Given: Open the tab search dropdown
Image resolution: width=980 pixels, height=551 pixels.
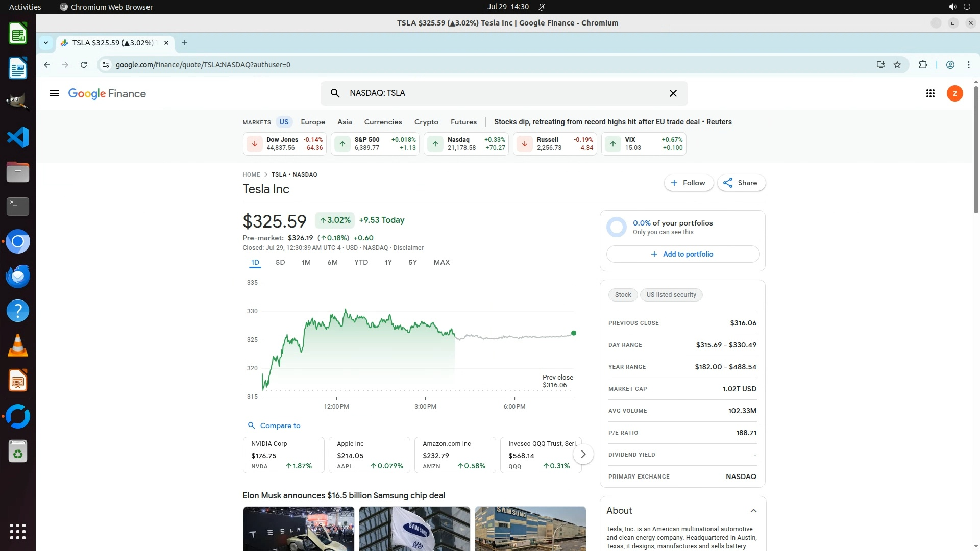Looking at the screenshot, I should pos(46,43).
